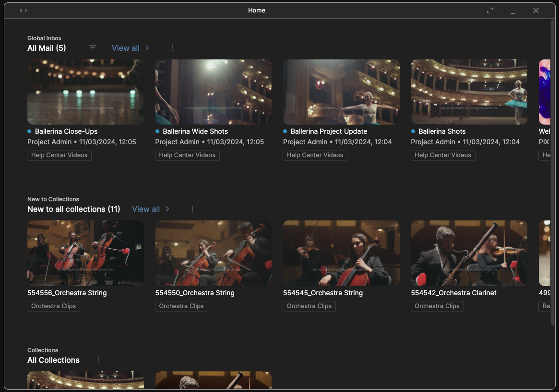559x392 pixels.
Task: Select the Ballerina Shots title
Action: pyautogui.click(x=442, y=131)
